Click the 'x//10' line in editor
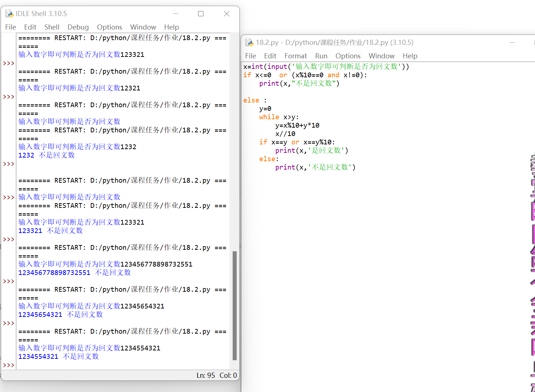Screen dimensions: 535x392 point(285,133)
